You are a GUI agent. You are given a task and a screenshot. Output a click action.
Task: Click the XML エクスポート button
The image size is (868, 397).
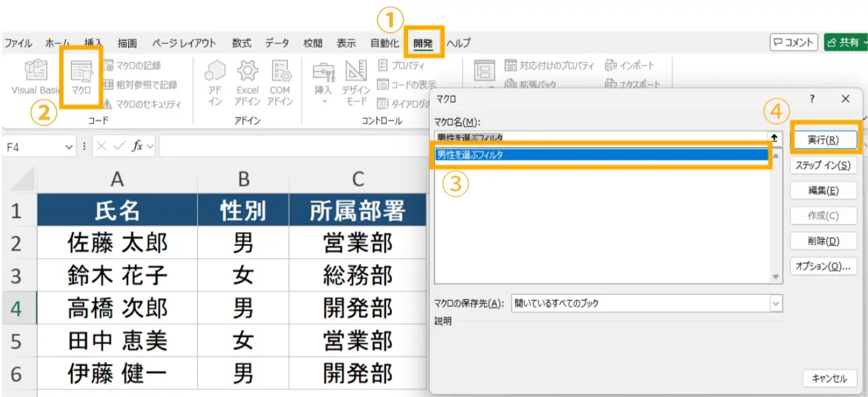point(632,85)
